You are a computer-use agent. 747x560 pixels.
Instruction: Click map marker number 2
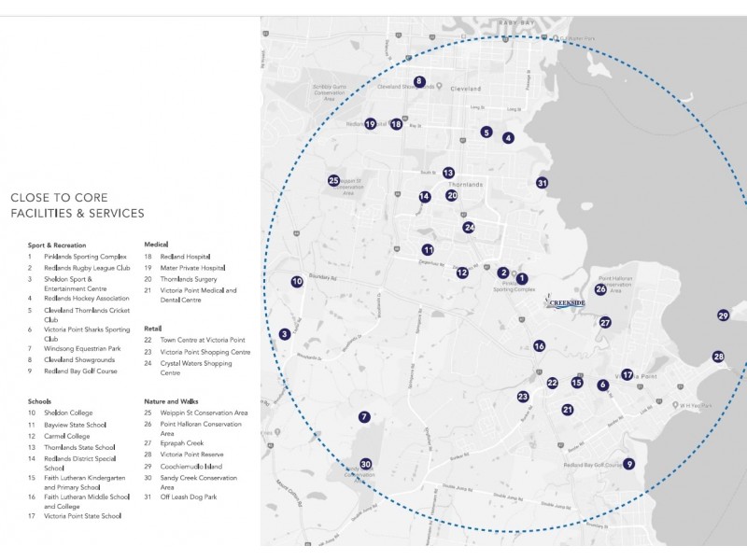pyautogui.click(x=503, y=273)
